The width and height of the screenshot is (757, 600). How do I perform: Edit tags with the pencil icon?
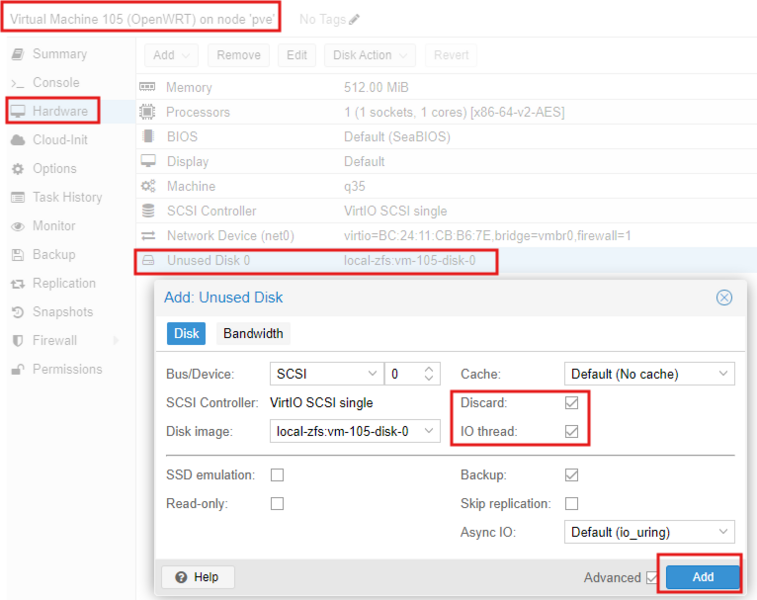pyautogui.click(x=354, y=19)
